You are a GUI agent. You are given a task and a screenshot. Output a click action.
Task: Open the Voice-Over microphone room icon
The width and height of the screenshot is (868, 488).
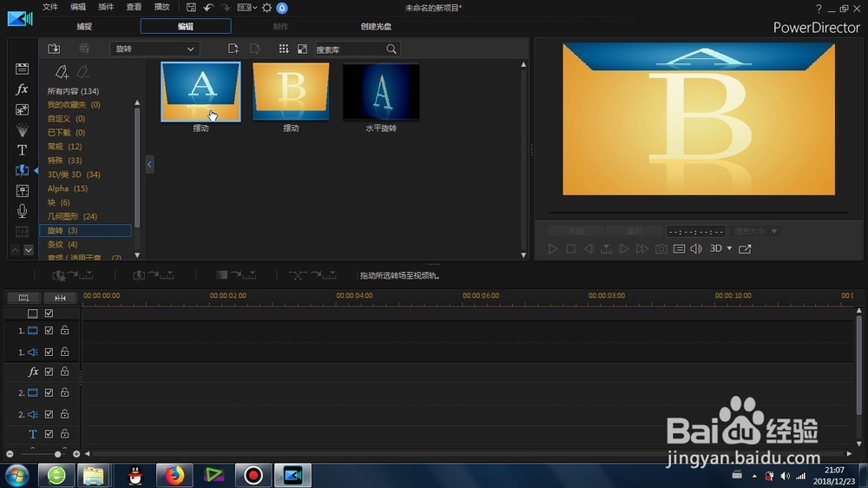pos(23,211)
